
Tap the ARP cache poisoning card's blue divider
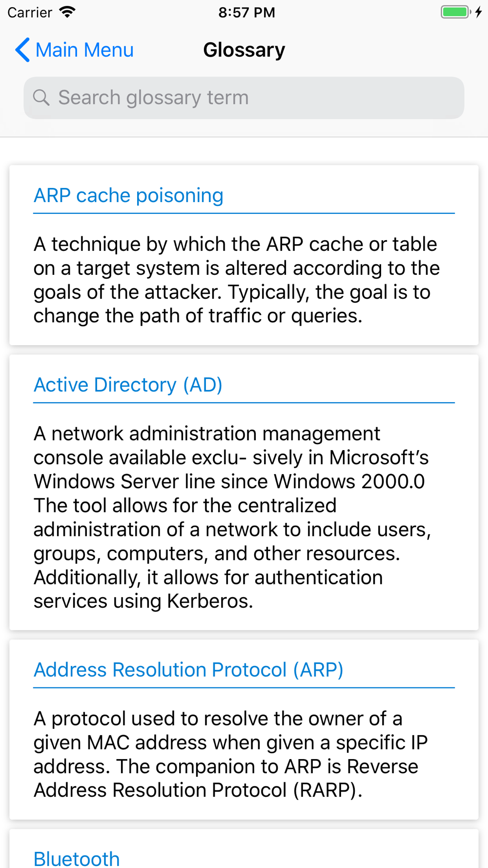[x=244, y=213]
